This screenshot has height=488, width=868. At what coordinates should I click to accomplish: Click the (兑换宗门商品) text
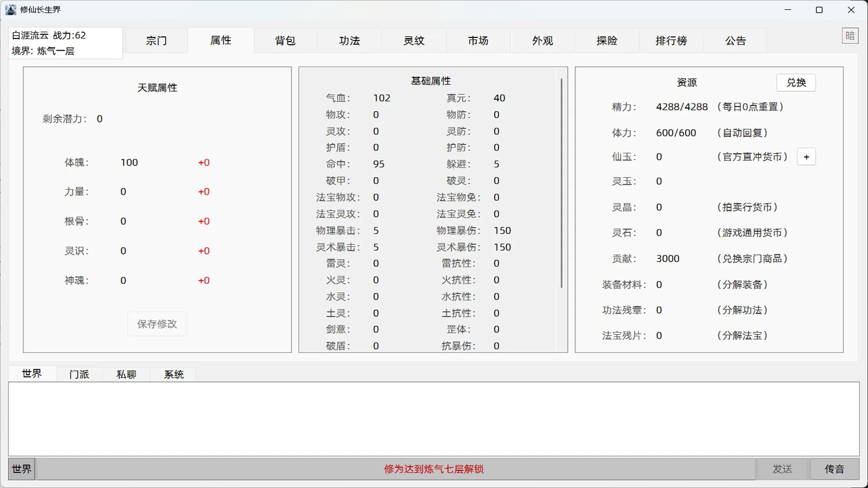[x=752, y=258]
